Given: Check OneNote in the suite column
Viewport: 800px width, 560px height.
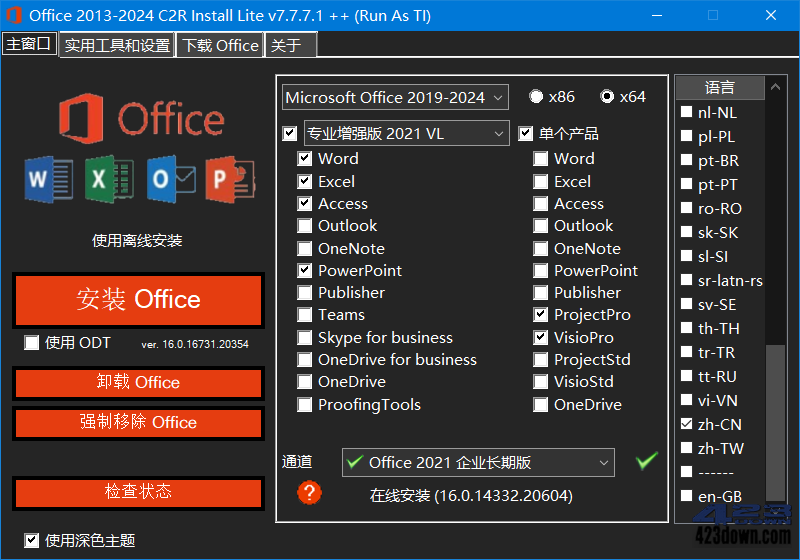Looking at the screenshot, I should [x=305, y=249].
